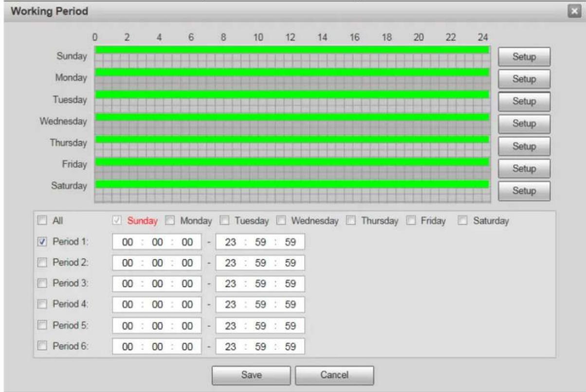Click Period 3 start time field
Image resolution: width=586 pixels, height=392 pixels.
click(157, 284)
